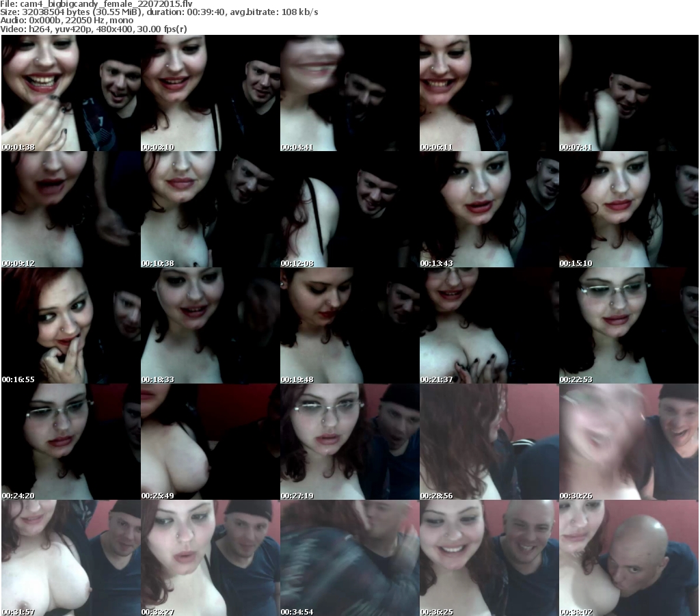Open the 00:34:54 frame thumbnail
This screenshot has height=616, width=700.
click(x=349, y=558)
